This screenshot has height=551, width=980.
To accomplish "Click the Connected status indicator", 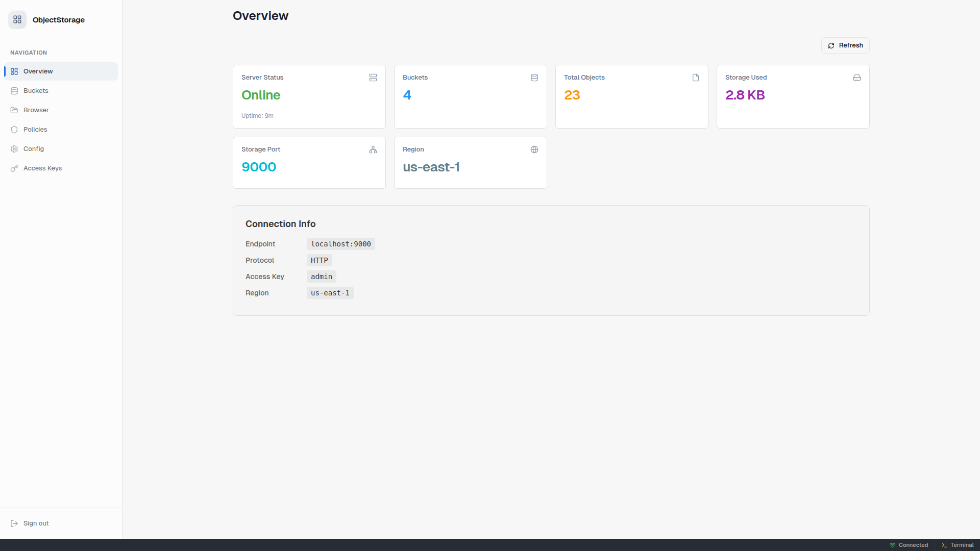I will pos(909,545).
